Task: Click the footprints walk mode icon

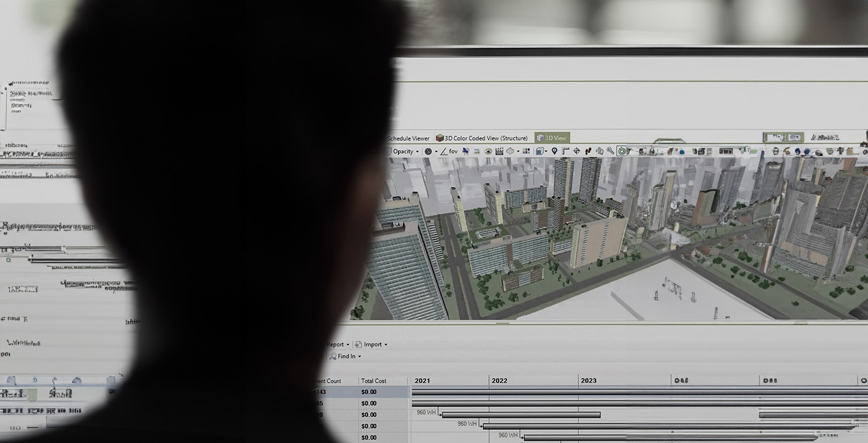Action: (x=588, y=151)
